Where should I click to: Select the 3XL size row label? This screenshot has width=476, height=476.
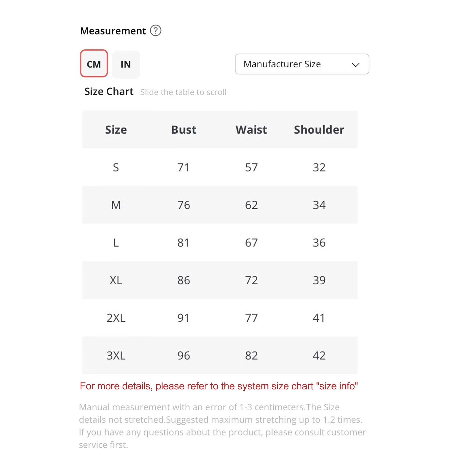click(x=116, y=355)
